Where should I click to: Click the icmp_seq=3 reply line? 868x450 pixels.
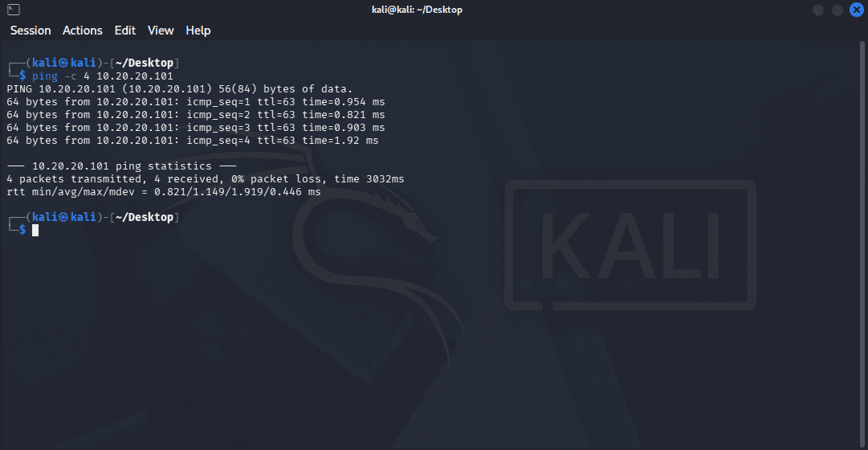195,128
